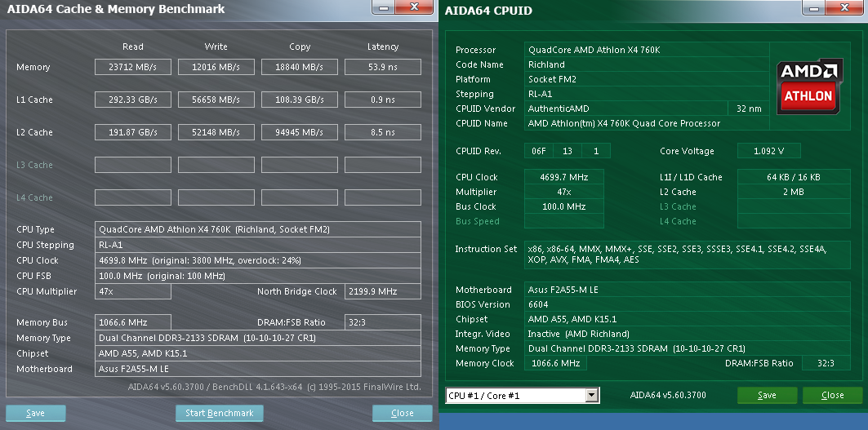
Task: Minimize the AIDA64 CPUID window
Action: 812,6
